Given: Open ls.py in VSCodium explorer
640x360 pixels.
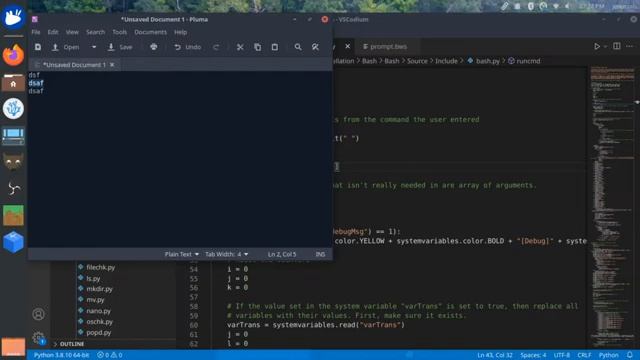Looking at the screenshot, I should tap(93, 278).
